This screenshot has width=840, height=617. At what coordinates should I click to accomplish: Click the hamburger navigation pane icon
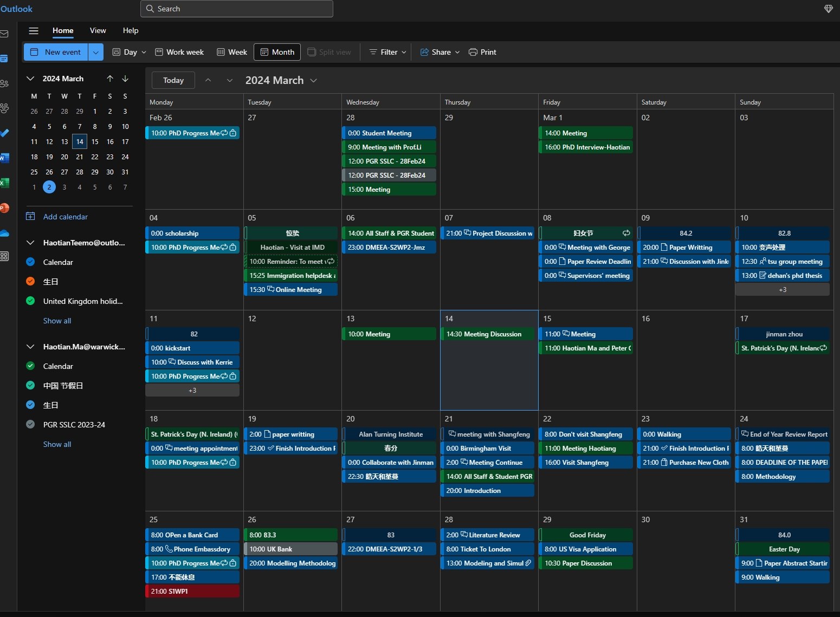34,31
